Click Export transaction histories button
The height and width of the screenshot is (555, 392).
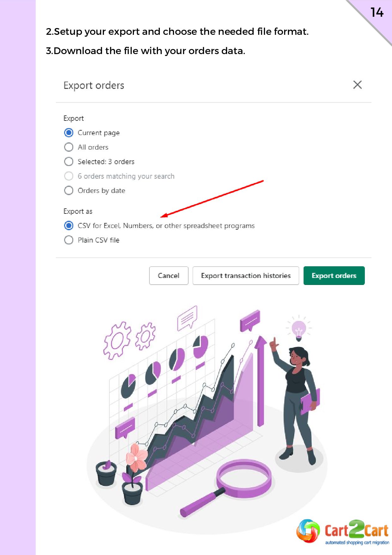pyautogui.click(x=246, y=275)
